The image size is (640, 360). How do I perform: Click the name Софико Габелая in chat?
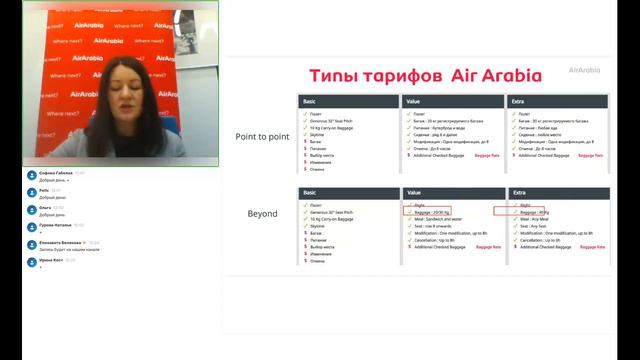[56, 173]
